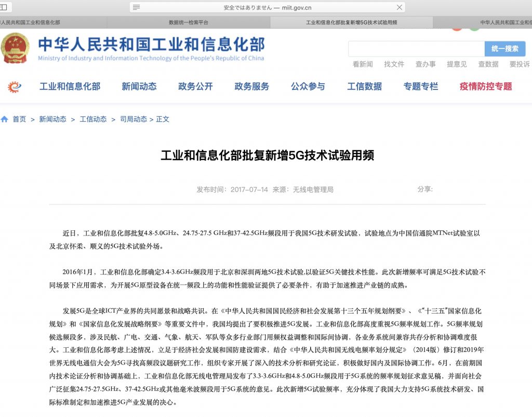Click the miit.gov.cn address bar
The height and width of the screenshot is (417, 532).
[268, 7]
